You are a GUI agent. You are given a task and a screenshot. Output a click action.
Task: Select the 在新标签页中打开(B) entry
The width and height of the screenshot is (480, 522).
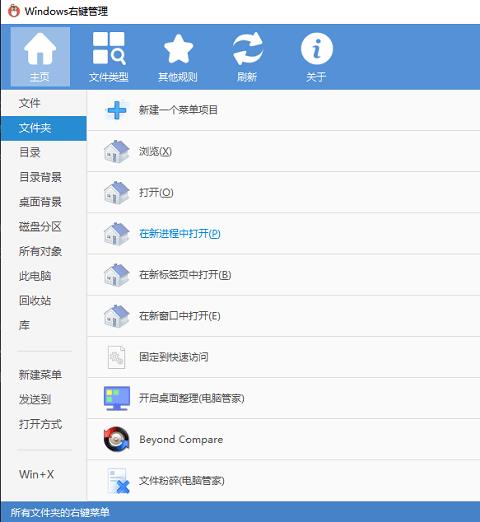coord(283,275)
